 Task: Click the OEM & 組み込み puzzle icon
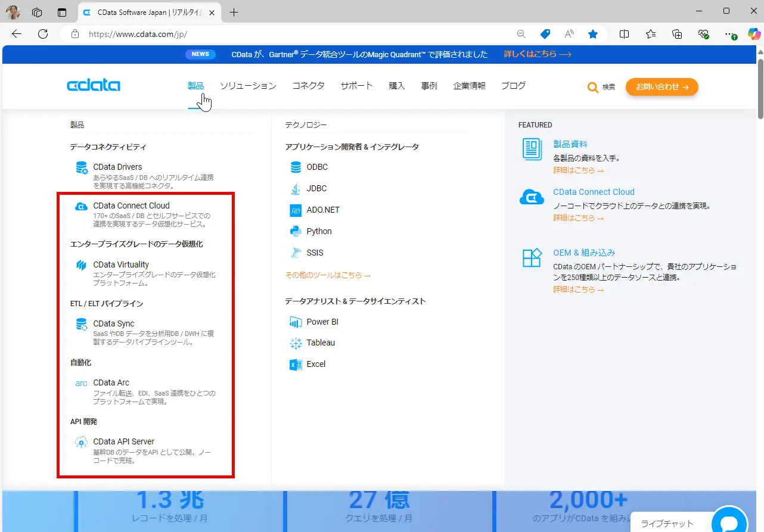pos(532,257)
